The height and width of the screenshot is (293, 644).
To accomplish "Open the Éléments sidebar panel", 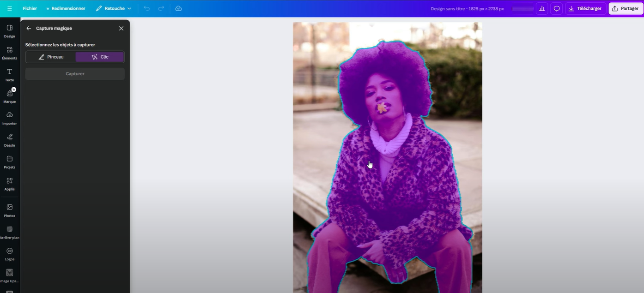I will coord(10,53).
